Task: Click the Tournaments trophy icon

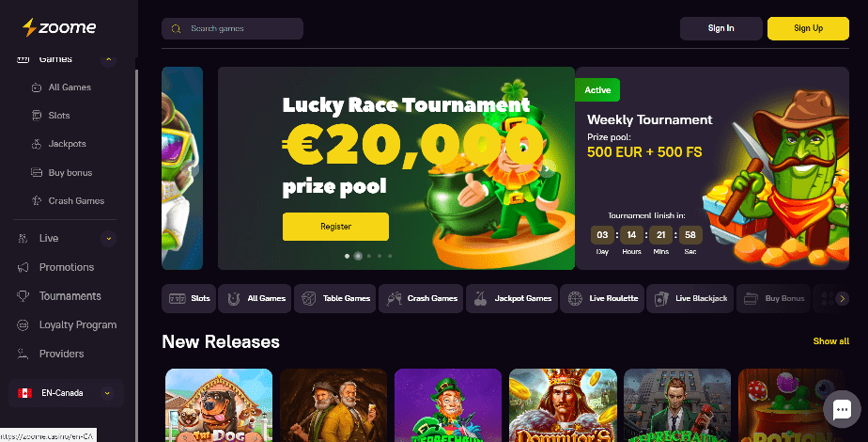Action: pyautogui.click(x=23, y=296)
